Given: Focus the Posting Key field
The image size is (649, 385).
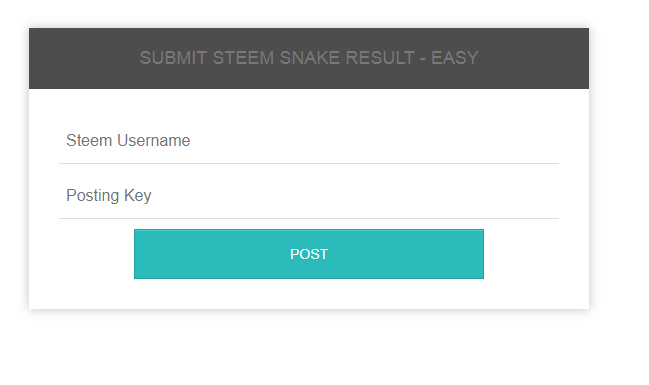Looking at the screenshot, I should 309,195.
